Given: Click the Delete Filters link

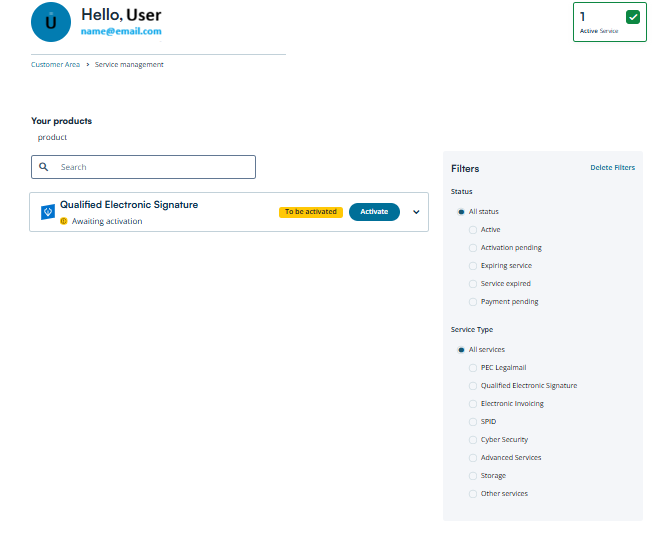Looking at the screenshot, I should [x=612, y=168].
